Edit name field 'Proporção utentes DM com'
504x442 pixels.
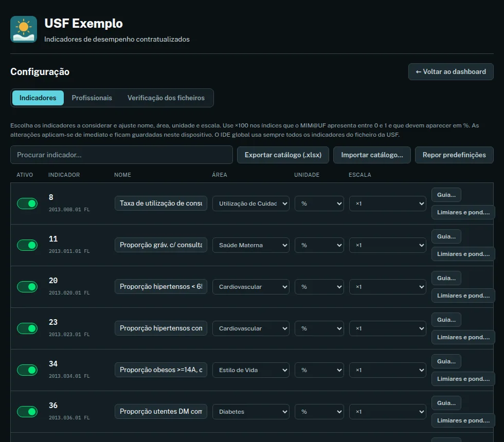(160, 412)
